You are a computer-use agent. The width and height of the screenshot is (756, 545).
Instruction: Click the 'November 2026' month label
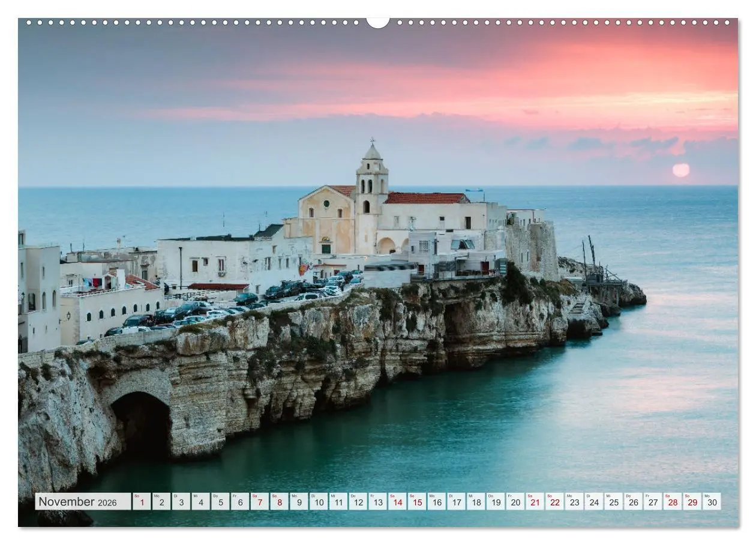[83, 502]
